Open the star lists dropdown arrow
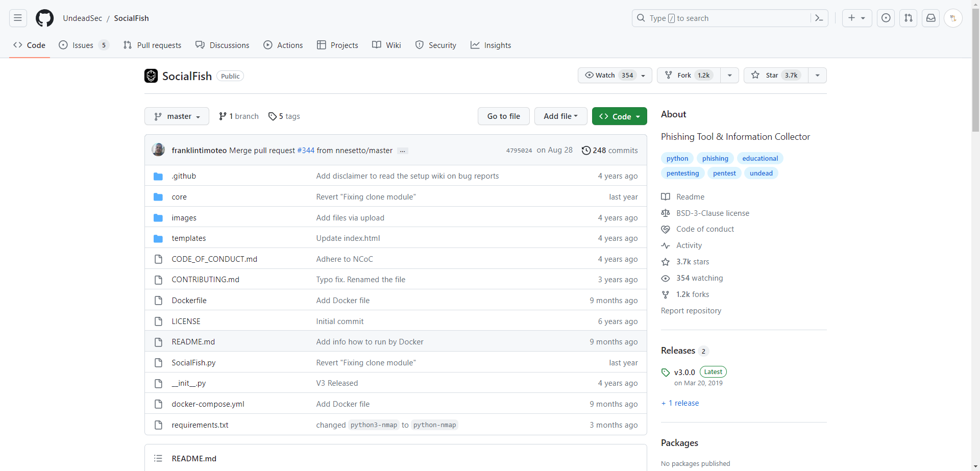Viewport: 980px width, 471px height. coord(818,76)
